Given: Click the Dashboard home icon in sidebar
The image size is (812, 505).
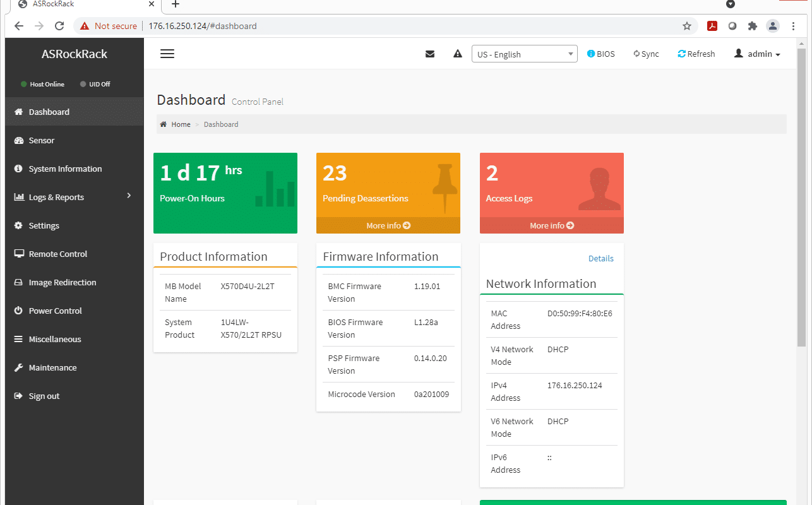Looking at the screenshot, I should click(18, 112).
